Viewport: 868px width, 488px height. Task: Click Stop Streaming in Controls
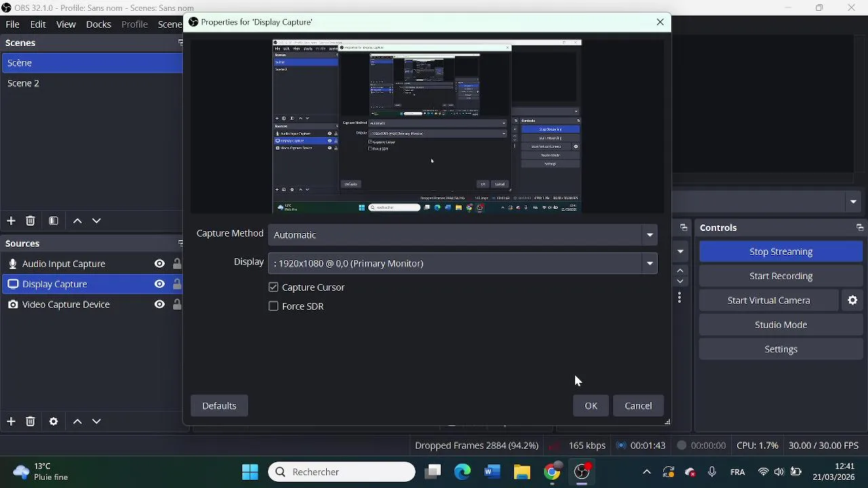[x=781, y=251]
